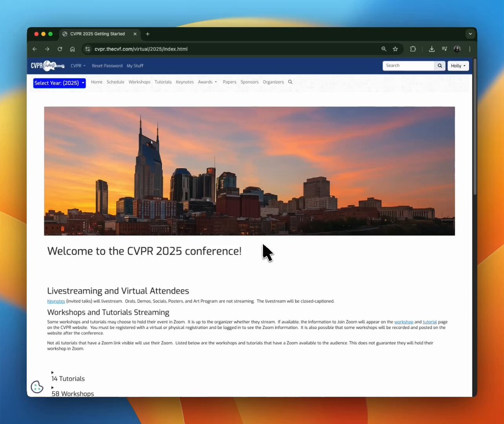
Task: Go to the Home menu item
Action: click(x=97, y=82)
